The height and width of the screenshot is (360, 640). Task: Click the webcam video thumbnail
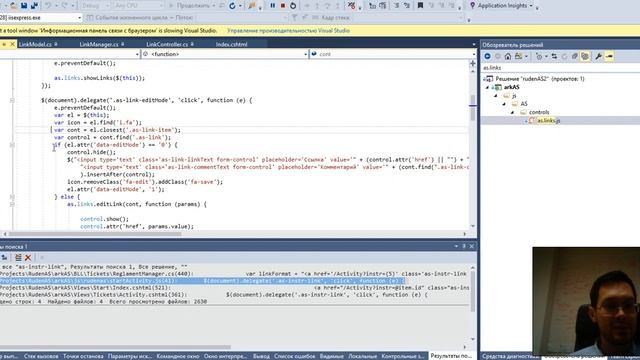pyautogui.click(x=586, y=300)
